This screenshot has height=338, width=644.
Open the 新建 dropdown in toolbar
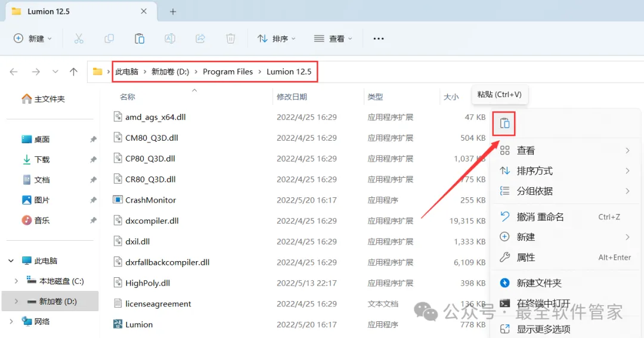tap(33, 39)
